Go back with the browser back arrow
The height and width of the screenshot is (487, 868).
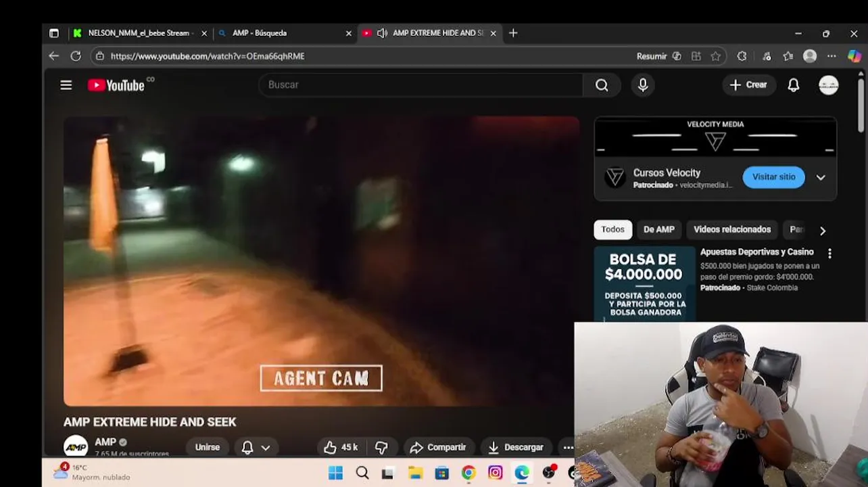(54, 56)
